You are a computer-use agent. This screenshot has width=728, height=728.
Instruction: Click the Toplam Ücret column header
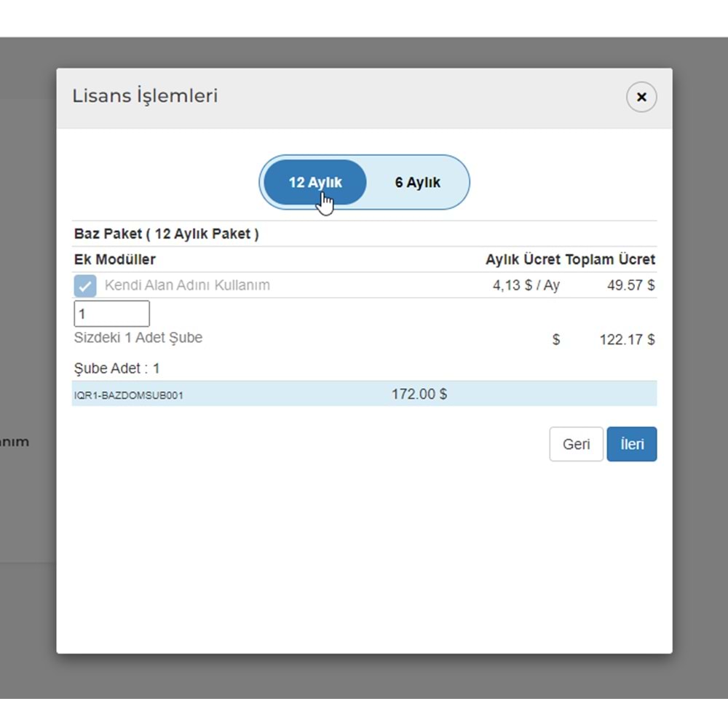point(610,260)
